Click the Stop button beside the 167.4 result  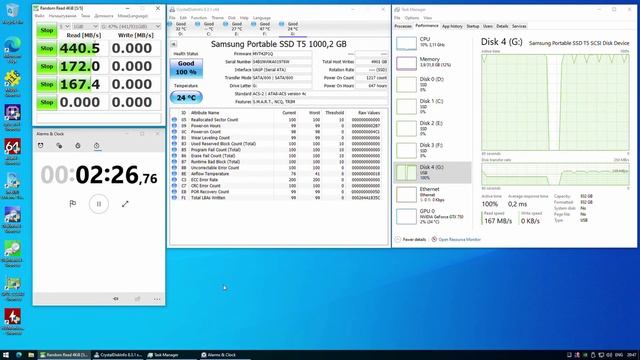[47, 84]
